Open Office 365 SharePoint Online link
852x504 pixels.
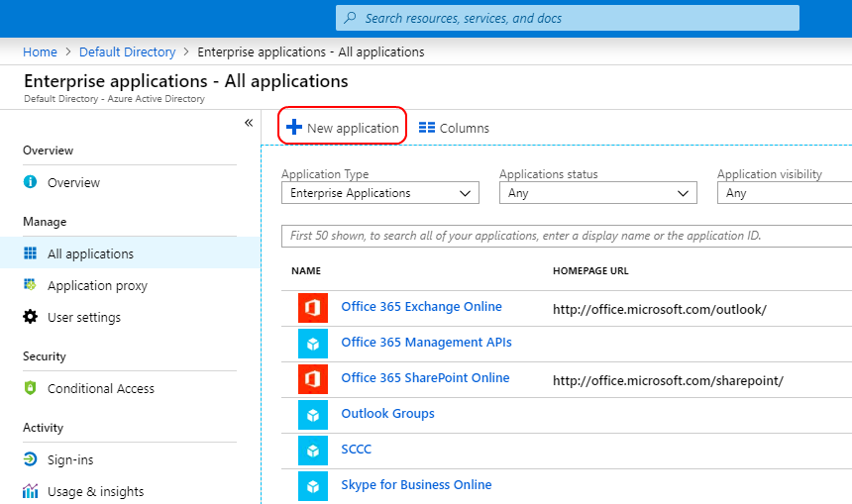(x=425, y=377)
